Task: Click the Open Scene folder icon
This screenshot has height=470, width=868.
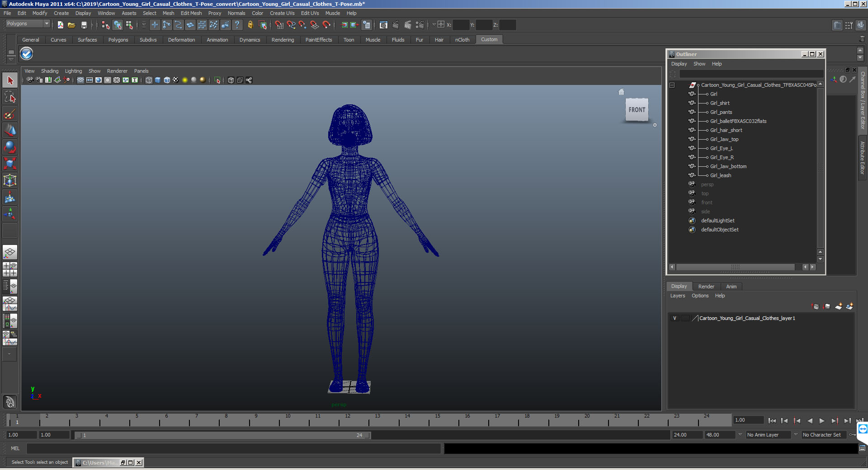Action: (71, 25)
